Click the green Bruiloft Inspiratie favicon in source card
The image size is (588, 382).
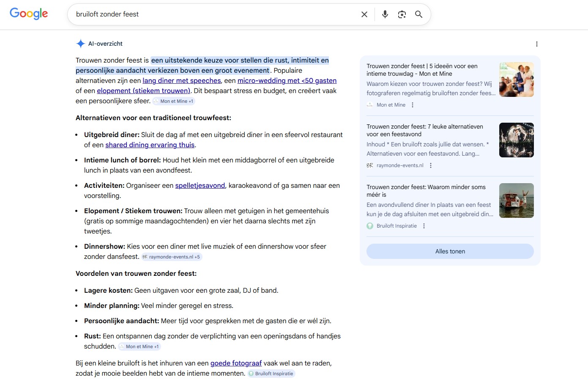click(x=370, y=226)
